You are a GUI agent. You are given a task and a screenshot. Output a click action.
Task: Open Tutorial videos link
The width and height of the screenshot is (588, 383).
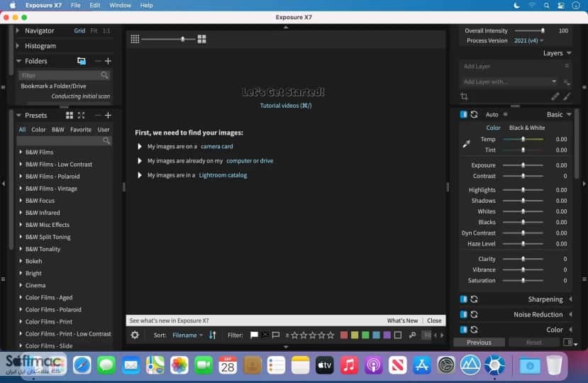[286, 106]
